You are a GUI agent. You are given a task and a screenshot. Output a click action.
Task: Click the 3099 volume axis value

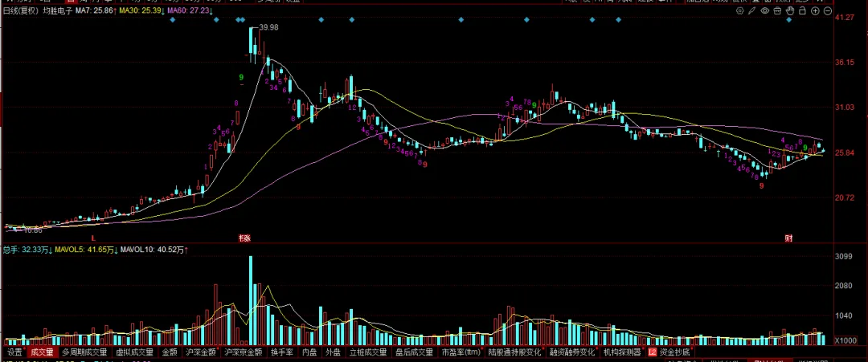(843, 257)
